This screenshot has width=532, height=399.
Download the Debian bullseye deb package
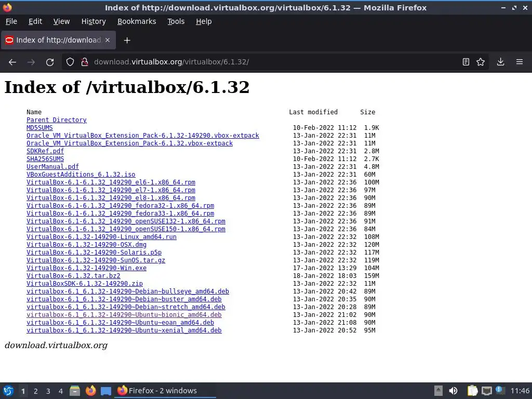(x=128, y=291)
